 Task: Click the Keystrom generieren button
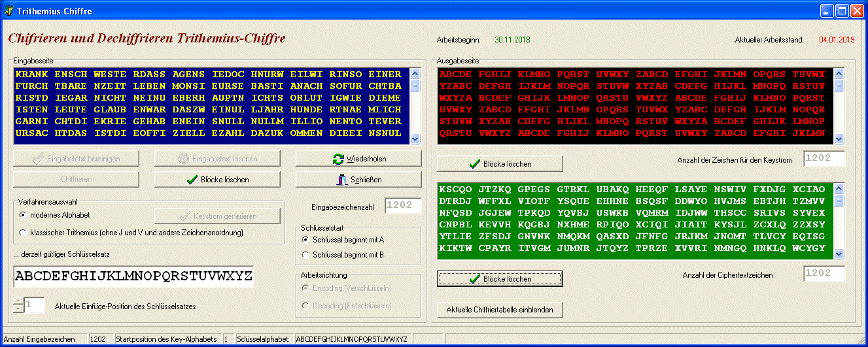tap(218, 216)
